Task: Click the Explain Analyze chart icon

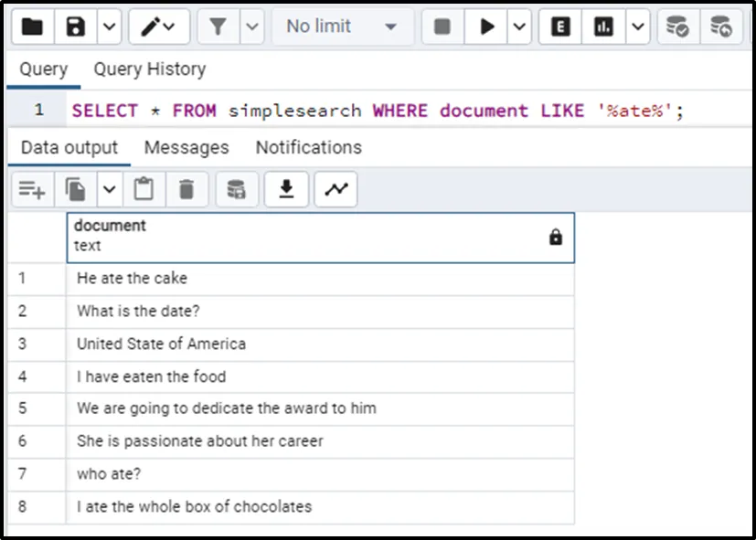Action: 603,27
